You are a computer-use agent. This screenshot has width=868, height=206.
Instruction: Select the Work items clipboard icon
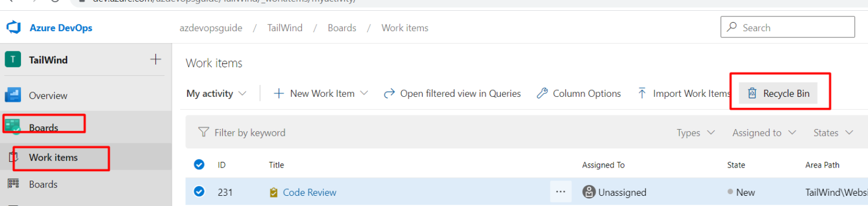tap(14, 157)
